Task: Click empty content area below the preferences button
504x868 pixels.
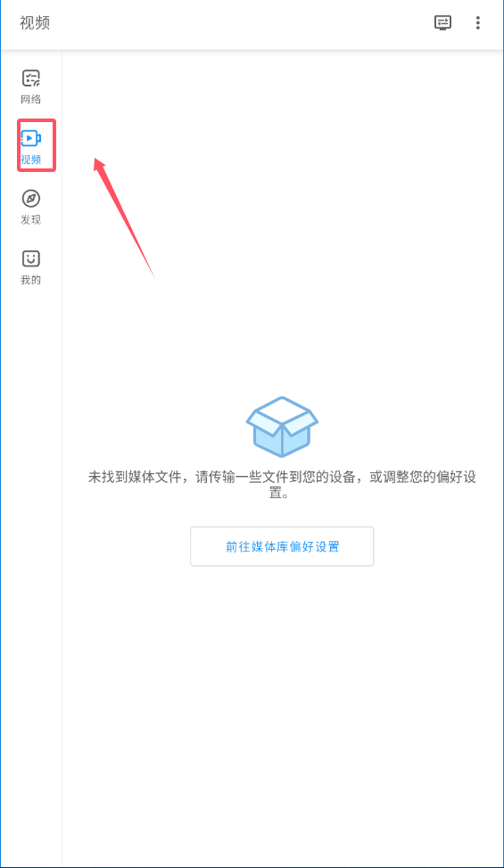Action: click(282, 714)
